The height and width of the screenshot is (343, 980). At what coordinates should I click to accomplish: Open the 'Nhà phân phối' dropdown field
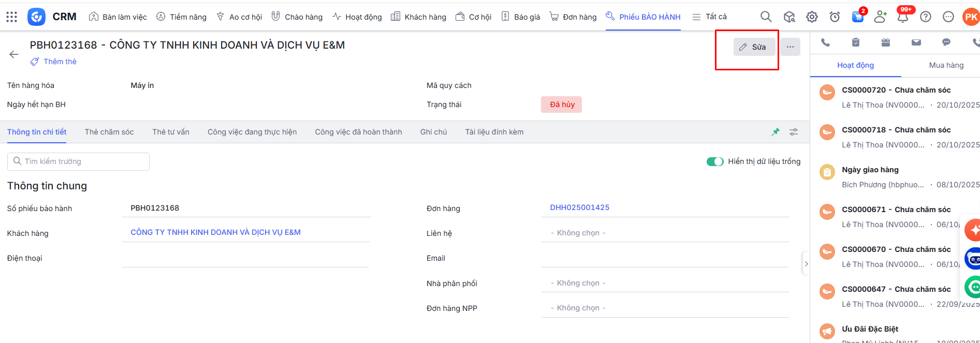[x=665, y=284]
